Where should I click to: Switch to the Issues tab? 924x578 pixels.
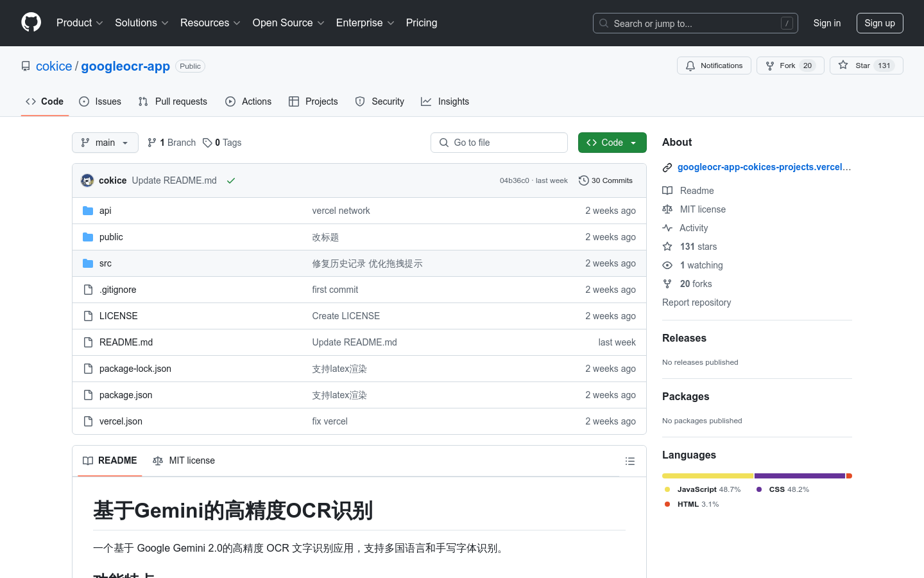click(100, 101)
